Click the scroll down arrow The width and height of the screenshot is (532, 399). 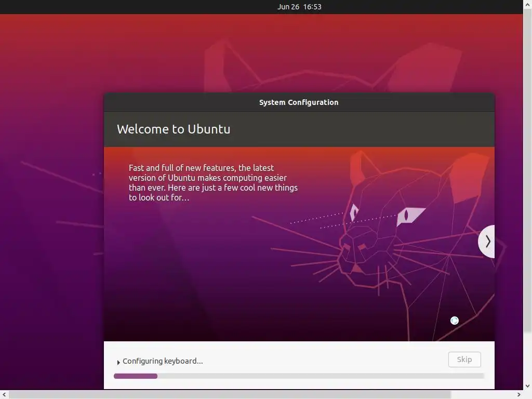coord(528,386)
